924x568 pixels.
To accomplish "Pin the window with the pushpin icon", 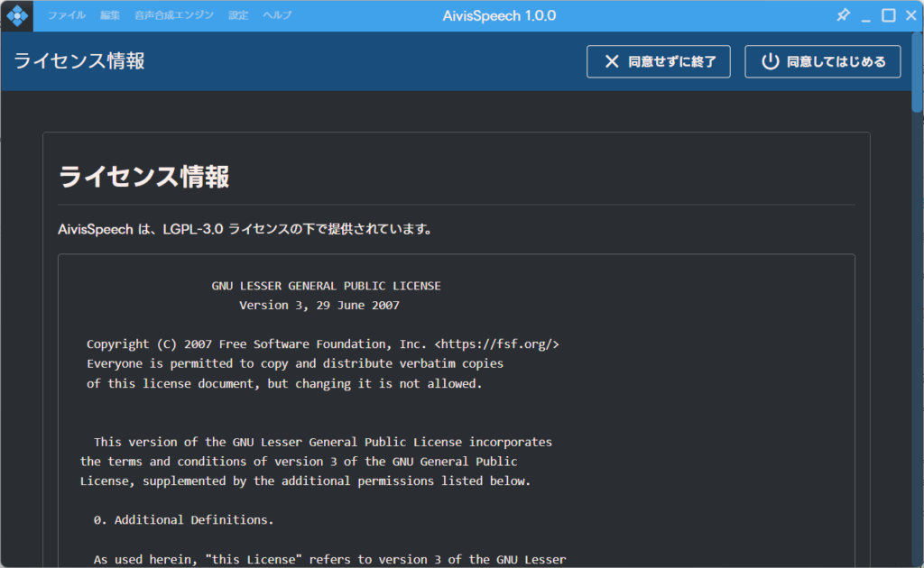I will pyautogui.click(x=844, y=14).
